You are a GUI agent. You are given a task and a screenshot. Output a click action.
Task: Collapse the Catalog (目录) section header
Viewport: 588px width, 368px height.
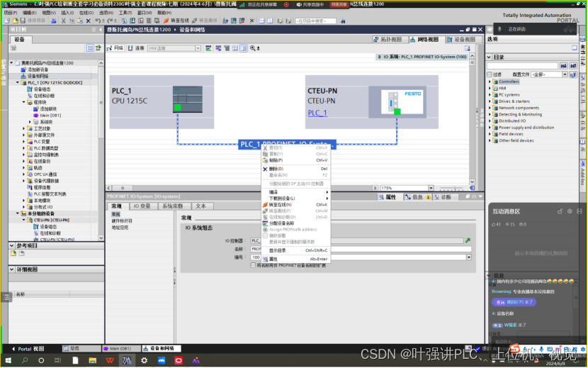pos(489,57)
